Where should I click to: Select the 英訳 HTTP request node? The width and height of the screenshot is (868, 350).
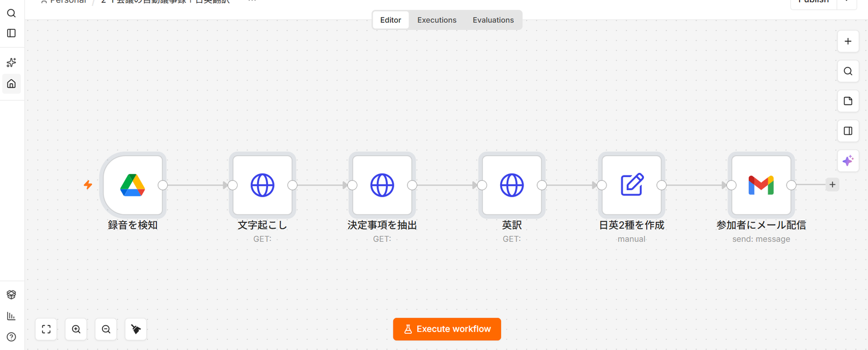(x=512, y=185)
